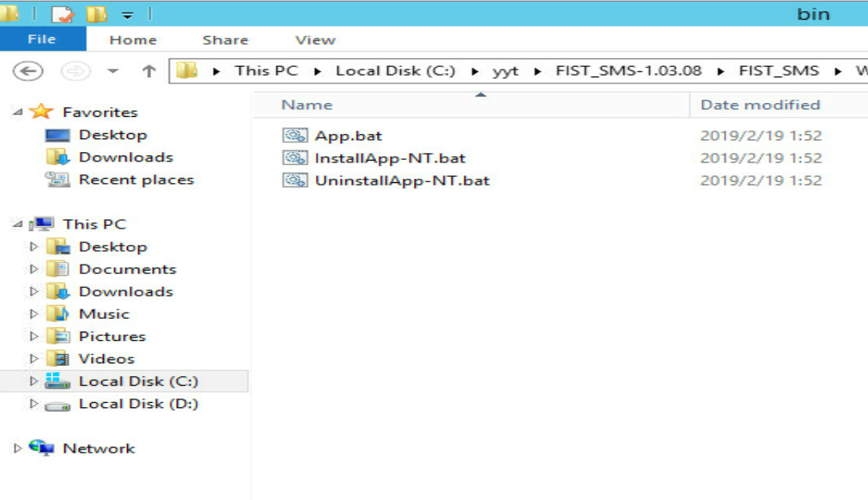
Task: Select the 'App.bat' file name
Action: 349,136
